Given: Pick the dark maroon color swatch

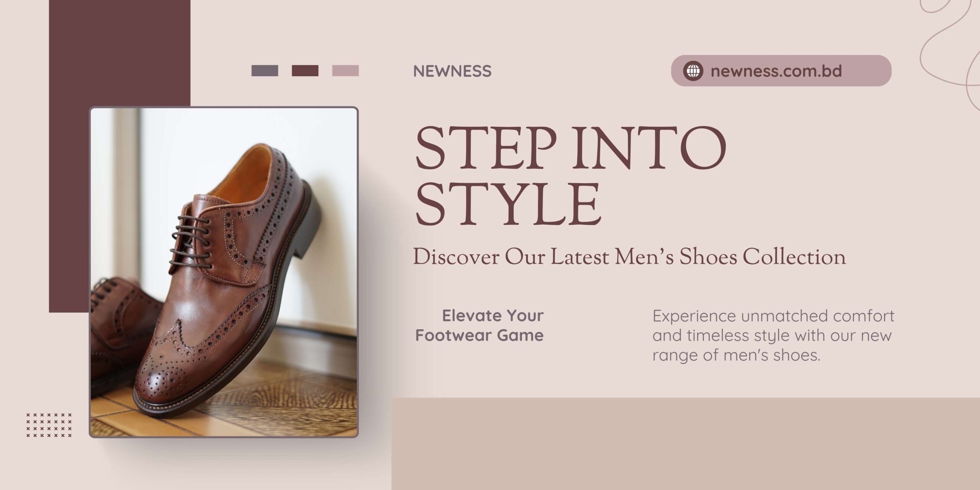Looking at the screenshot, I should (305, 71).
